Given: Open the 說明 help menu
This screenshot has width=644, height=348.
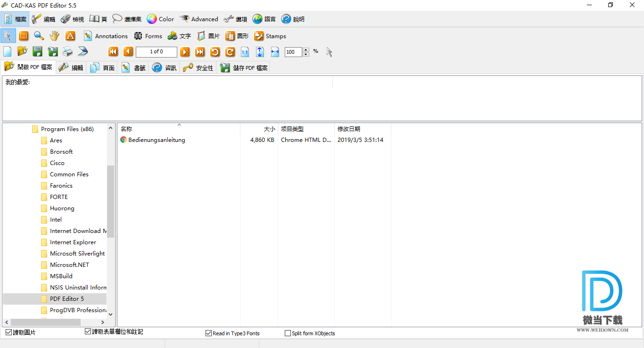Looking at the screenshot, I should click(293, 19).
